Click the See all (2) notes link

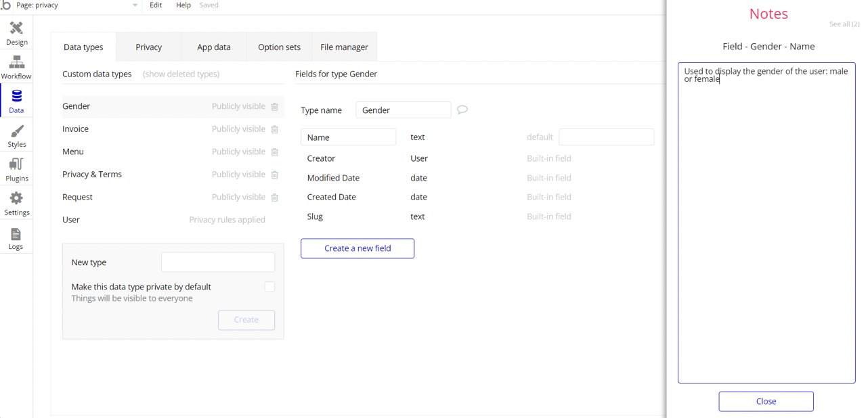click(x=844, y=24)
